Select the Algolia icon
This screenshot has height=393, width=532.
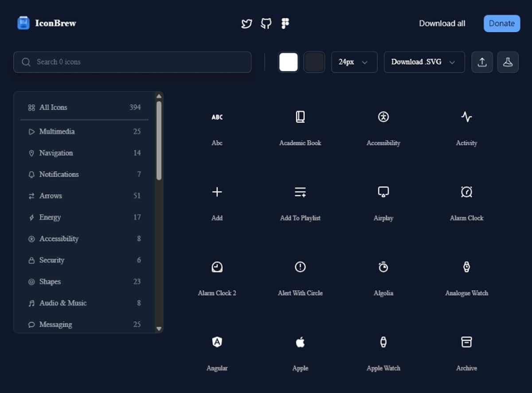tap(383, 267)
